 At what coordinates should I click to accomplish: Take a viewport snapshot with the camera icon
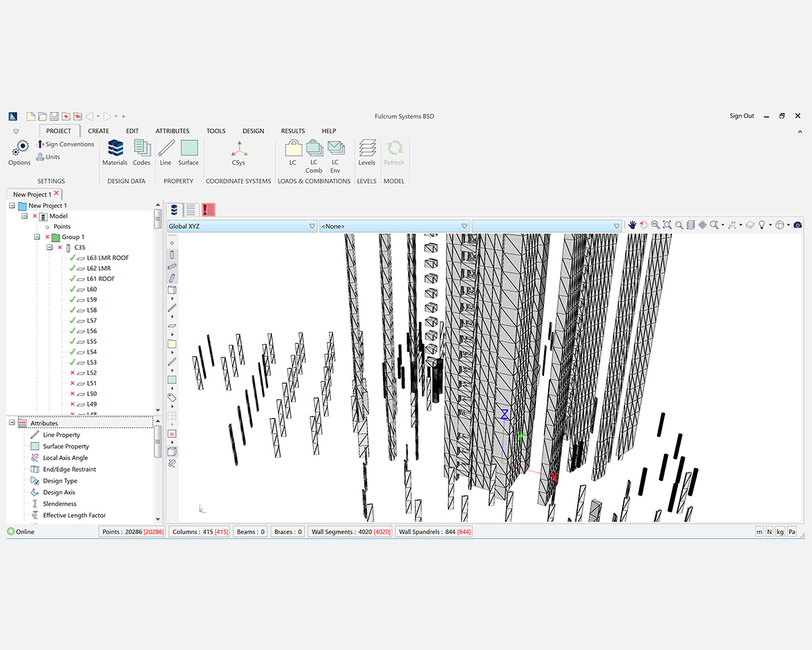(x=798, y=224)
